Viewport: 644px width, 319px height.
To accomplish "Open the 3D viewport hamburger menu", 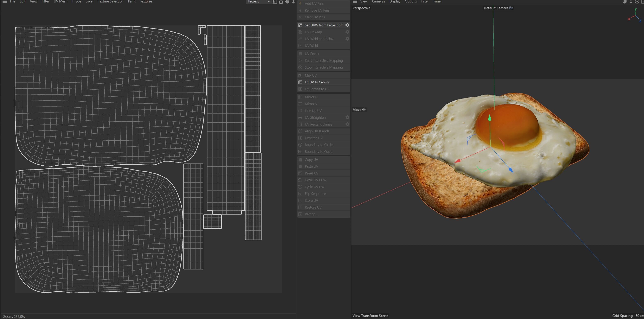I will point(355,1).
